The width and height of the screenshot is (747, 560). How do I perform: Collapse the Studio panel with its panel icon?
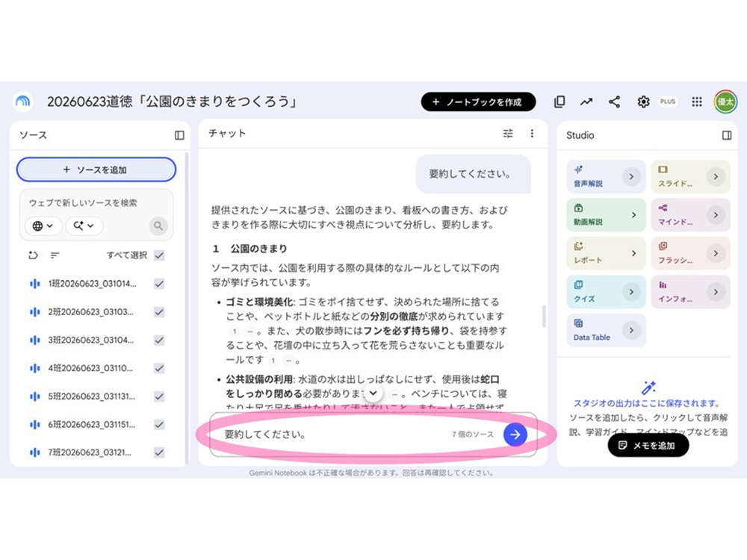pyautogui.click(x=727, y=135)
